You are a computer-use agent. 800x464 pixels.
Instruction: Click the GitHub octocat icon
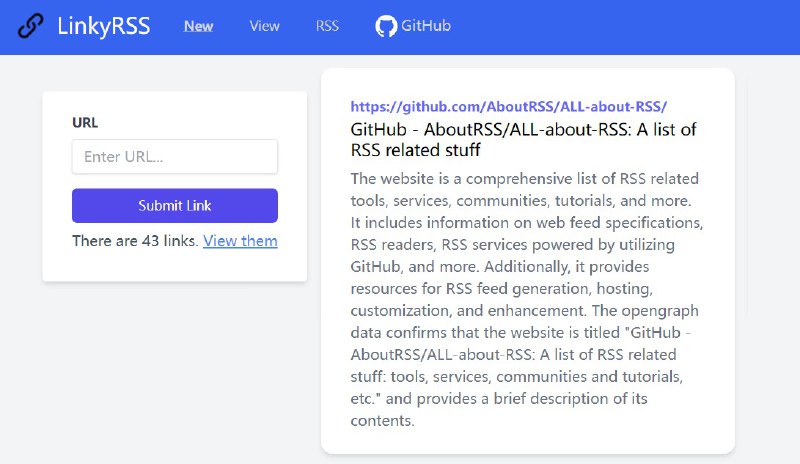point(386,26)
